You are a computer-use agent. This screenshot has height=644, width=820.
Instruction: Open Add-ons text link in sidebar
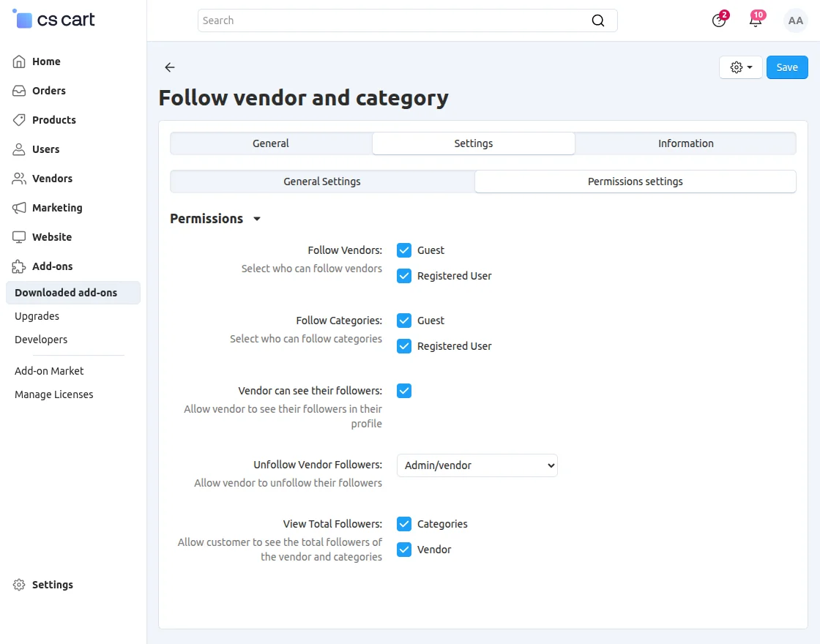52,266
